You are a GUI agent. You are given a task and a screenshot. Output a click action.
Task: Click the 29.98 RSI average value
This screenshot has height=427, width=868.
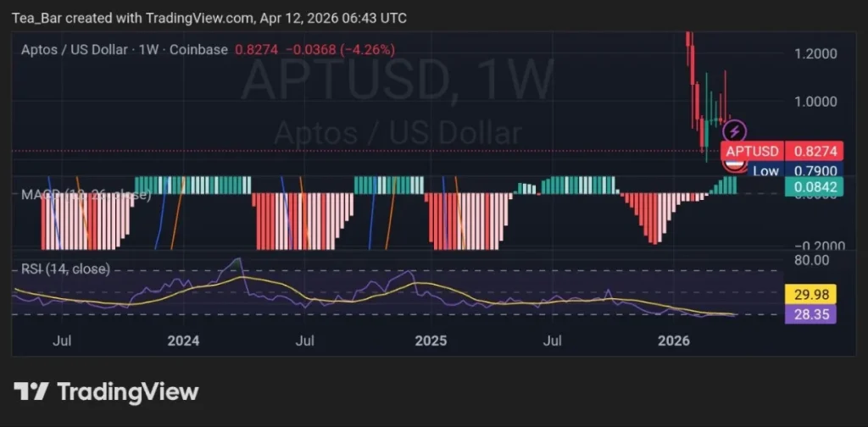click(x=810, y=294)
